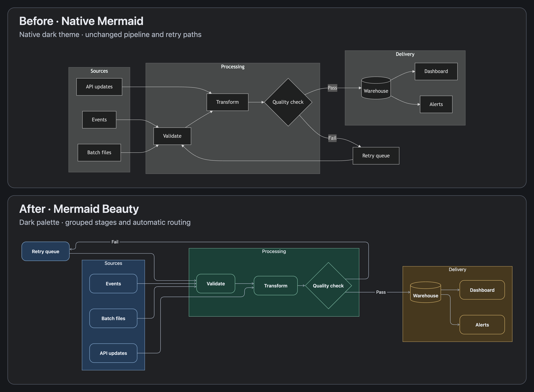Image resolution: width=534 pixels, height=392 pixels.
Task: Click the 'Native dark theme' subtitle text
Action: pyautogui.click(x=110, y=35)
